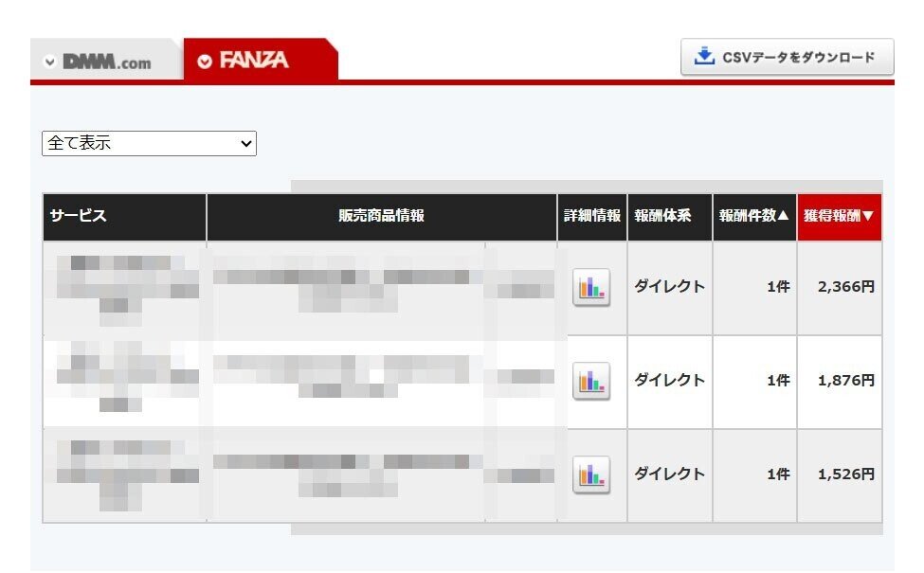Open the 全て表示 filter dropdown
The image size is (924, 573).
coord(149,143)
